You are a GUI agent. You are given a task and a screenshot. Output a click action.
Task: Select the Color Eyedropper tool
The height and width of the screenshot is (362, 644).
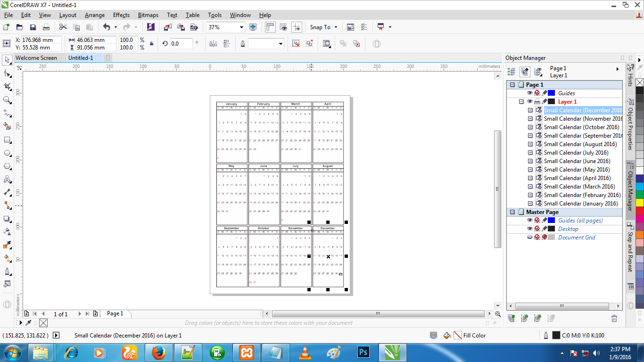tap(7, 245)
